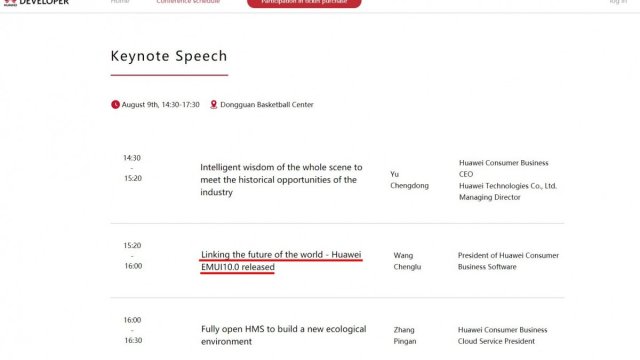Screen dimensions: 640x360
Task: Select the Keynote Speech heading
Action: (169, 56)
